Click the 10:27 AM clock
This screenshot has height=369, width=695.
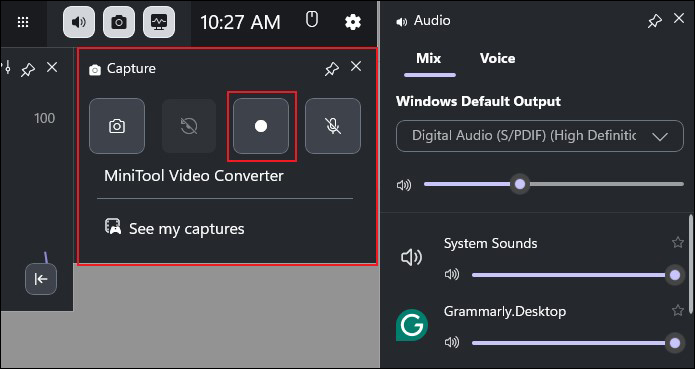click(x=240, y=22)
